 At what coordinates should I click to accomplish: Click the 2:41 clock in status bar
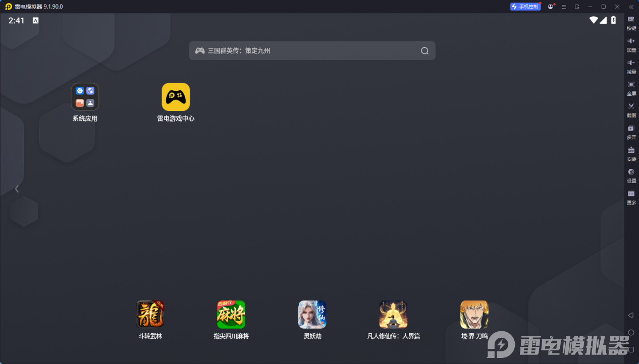(17, 21)
